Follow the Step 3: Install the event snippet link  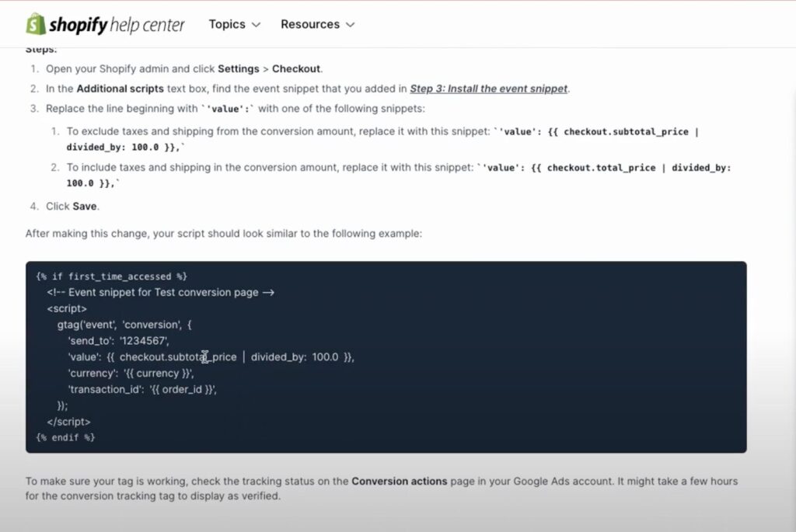(488, 89)
